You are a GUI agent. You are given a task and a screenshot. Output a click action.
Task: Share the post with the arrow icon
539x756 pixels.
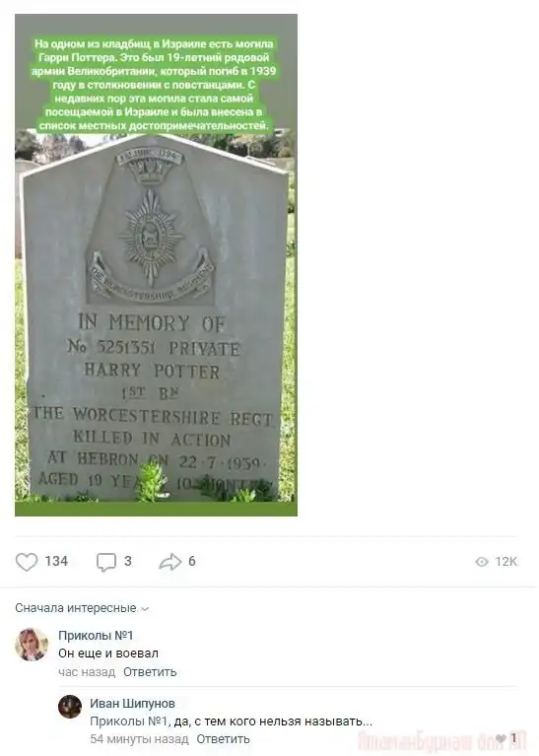click(170, 562)
